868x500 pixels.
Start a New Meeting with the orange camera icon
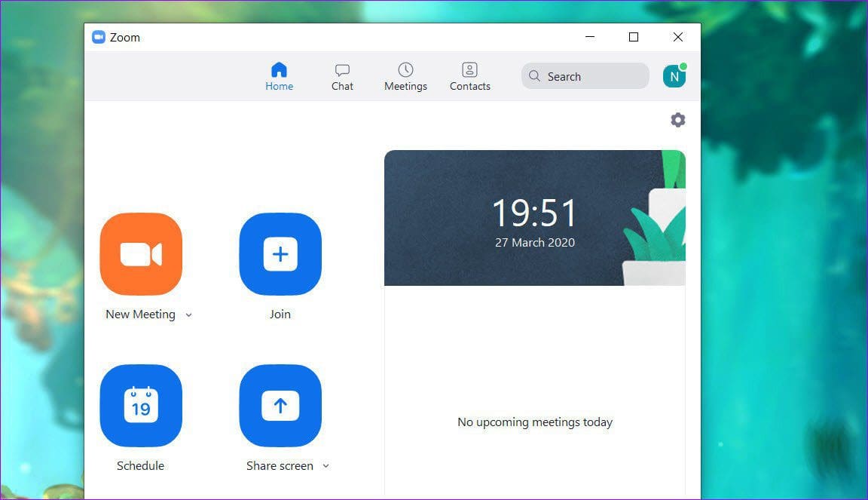(x=141, y=254)
